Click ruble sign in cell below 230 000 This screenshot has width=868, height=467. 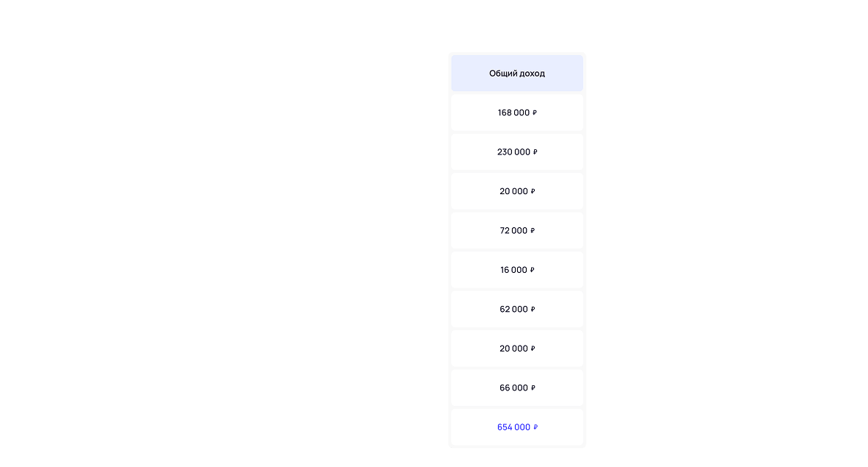[533, 191]
